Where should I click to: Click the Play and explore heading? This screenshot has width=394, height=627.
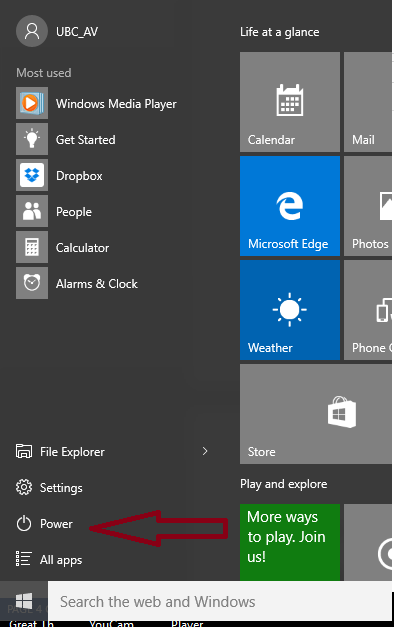[284, 484]
